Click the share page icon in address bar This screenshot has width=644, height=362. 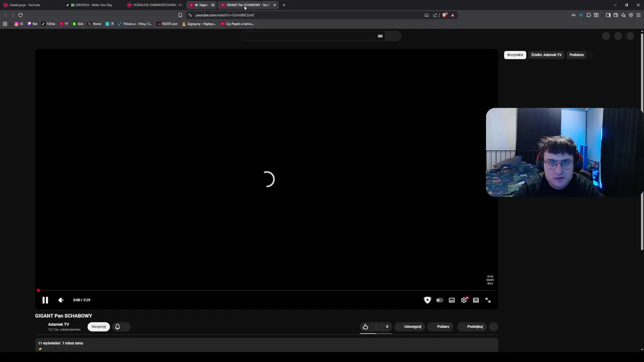click(435, 15)
